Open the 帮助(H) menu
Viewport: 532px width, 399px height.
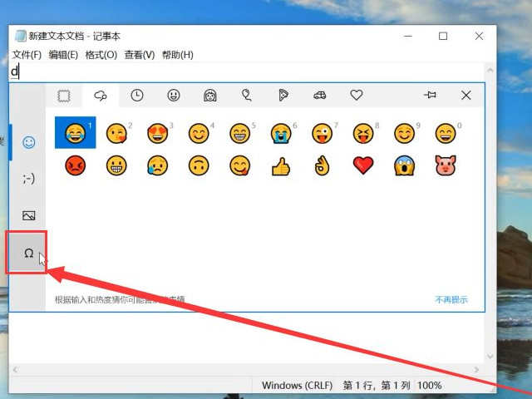click(177, 55)
